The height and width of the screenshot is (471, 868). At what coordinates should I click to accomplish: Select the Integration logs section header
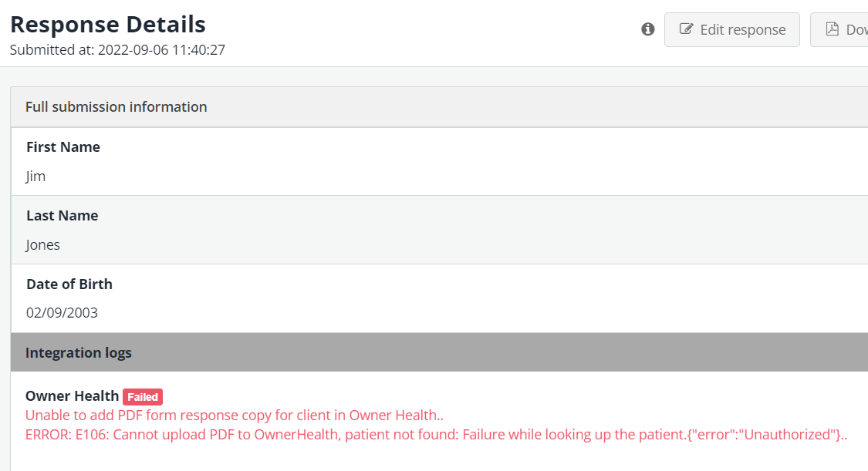tap(439, 352)
